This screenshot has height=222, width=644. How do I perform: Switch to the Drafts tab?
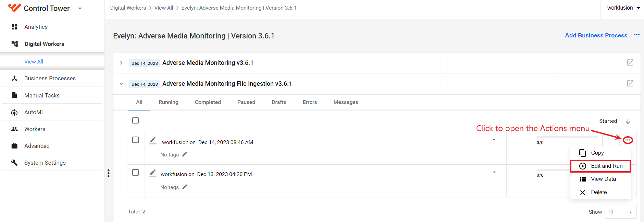point(279,102)
